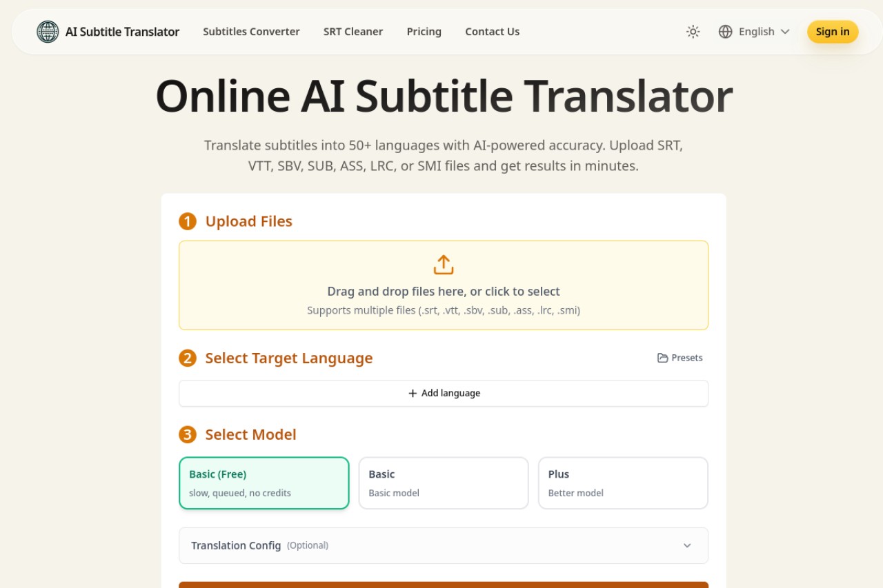Go to SRT Cleaner
The height and width of the screenshot is (588, 883).
click(x=353, y=32)
